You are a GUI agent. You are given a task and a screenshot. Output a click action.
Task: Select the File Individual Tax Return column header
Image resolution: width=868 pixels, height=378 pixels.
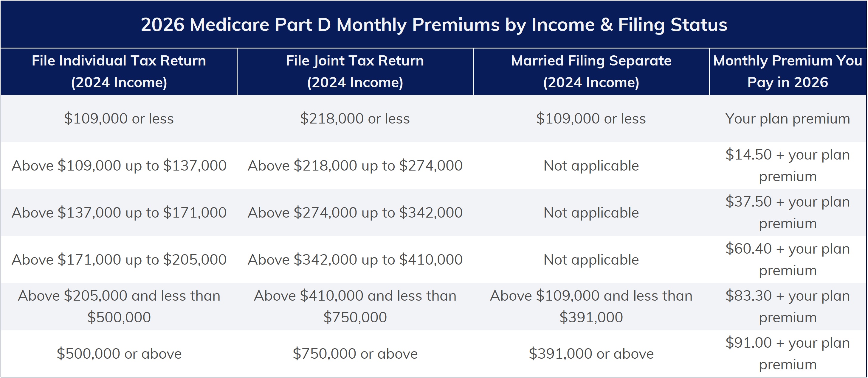click(x=119, y=71)
